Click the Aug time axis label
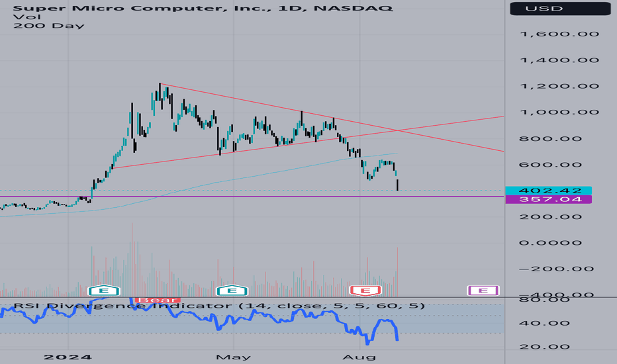 point(359,357)
